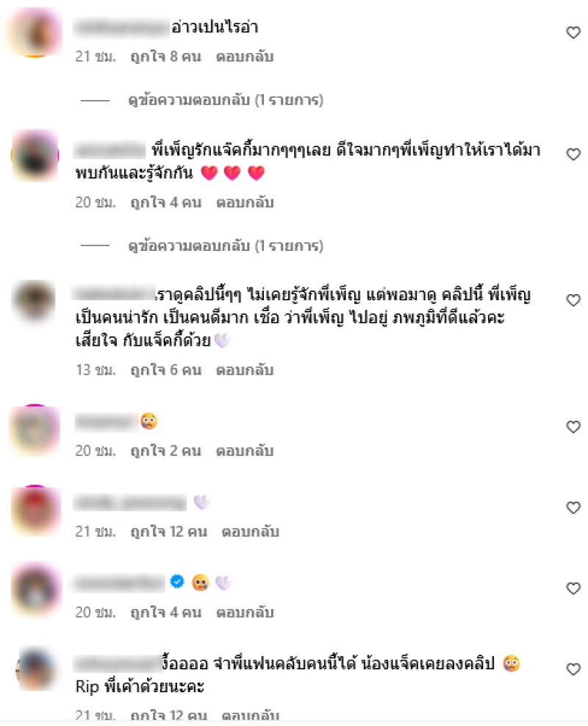Like the crying emoji comment with 2 likes
This screenshot has width=588, height=726.
[x=573, y=427]
